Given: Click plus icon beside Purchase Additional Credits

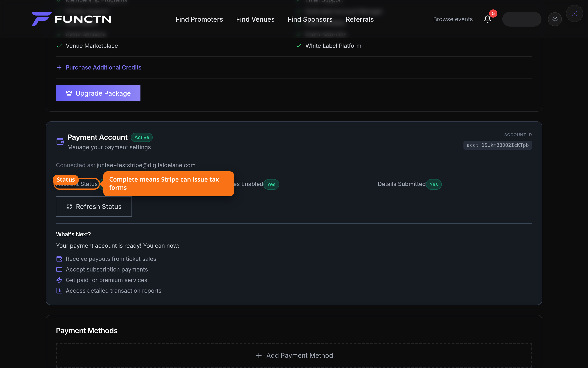Looking at the screenshot, I should pyautogui.click(x=59, y=67).
